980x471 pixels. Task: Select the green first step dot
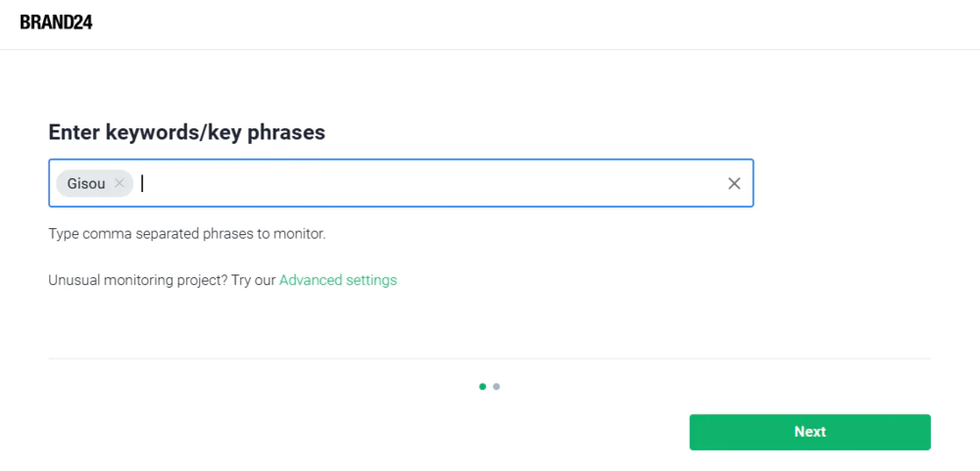(x=482, y=387)
